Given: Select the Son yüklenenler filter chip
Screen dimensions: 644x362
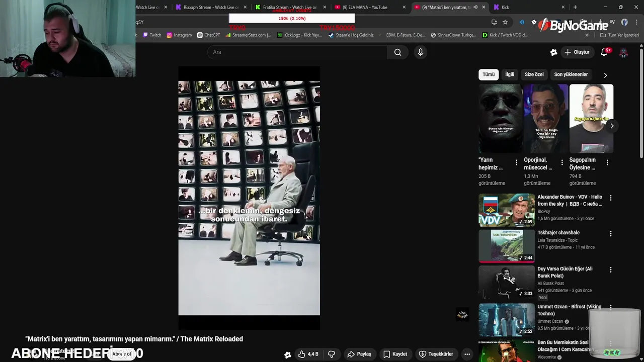Looking at the screenshot, I should coord(571,74).
